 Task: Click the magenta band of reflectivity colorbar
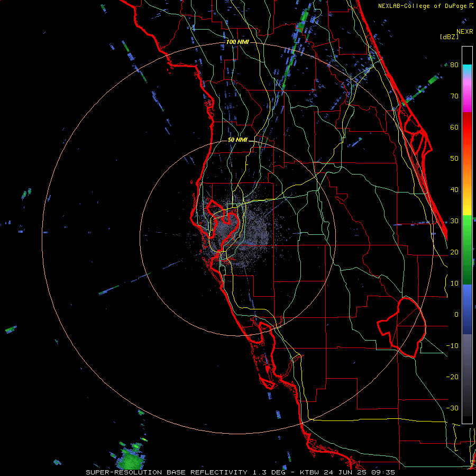[467, 96]
